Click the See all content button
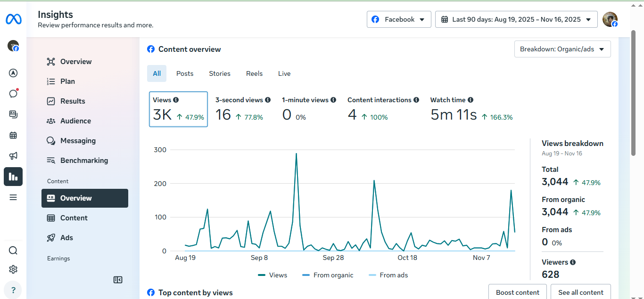The height and width of the screenshot is (299, 644). click(580, 292)
